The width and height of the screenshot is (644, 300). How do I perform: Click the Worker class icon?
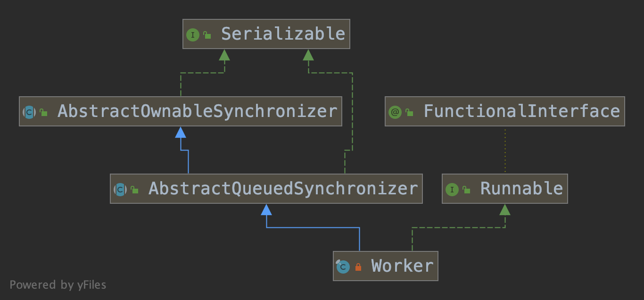[x=343, y=267]
